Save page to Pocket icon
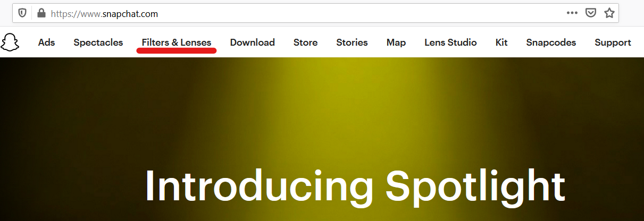This screenshot has width=644, height=221. (590, 13)
